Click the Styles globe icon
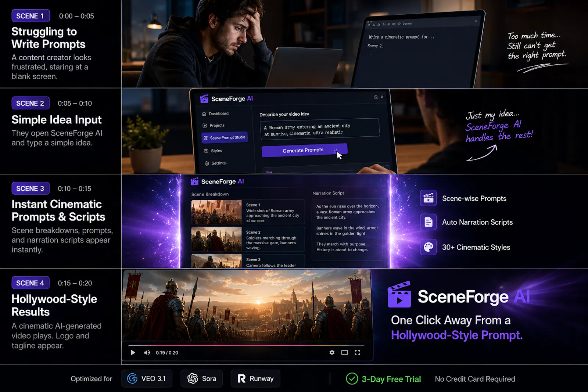The image size is (588, 392). 206,151
